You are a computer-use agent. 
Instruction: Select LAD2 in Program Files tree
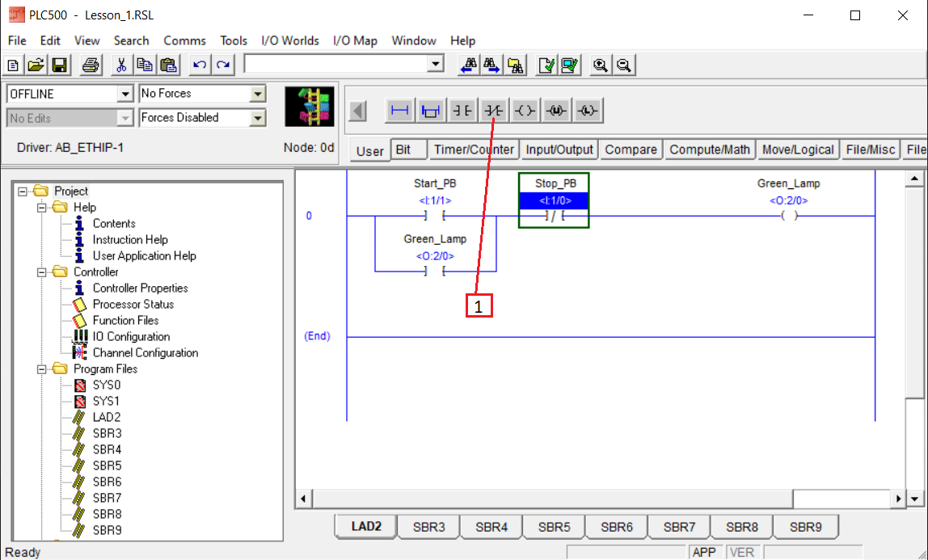[107, 417]
